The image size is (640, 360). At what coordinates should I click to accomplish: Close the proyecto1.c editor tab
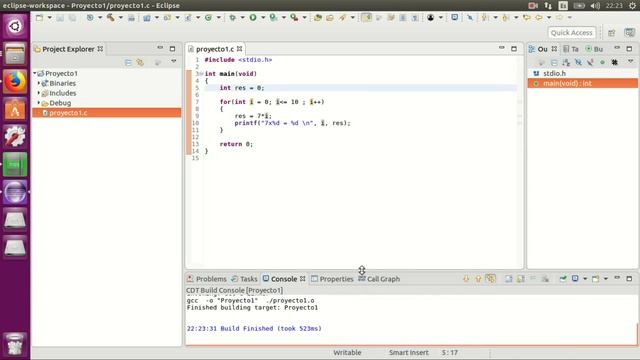point(240,49)
